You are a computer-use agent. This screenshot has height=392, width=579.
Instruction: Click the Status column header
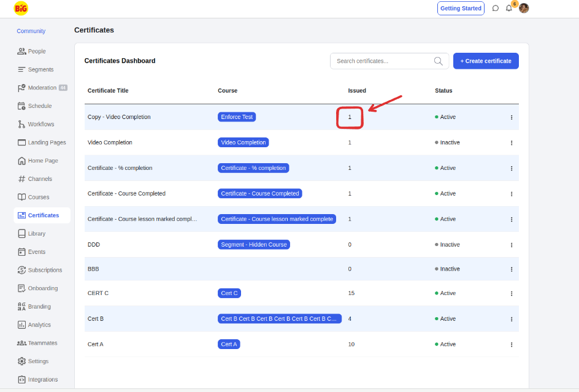(x=443, y=91)
